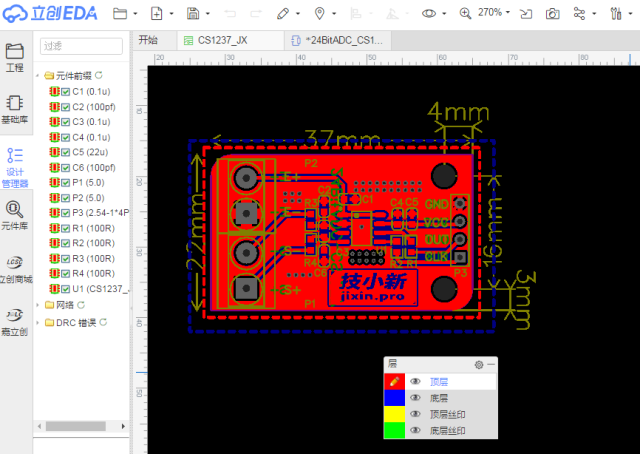
Task: Click the camera snapshot icon in toolbar
Action: [552, 13]
